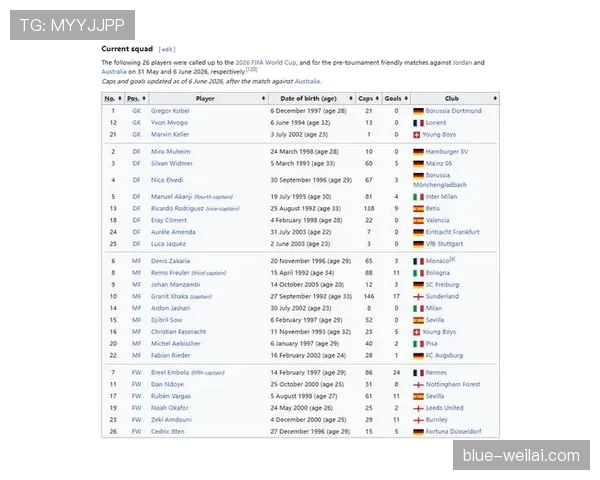Open Silvan Widmer's player page
This screenshot has width=600, height=480.
[171, 163]
